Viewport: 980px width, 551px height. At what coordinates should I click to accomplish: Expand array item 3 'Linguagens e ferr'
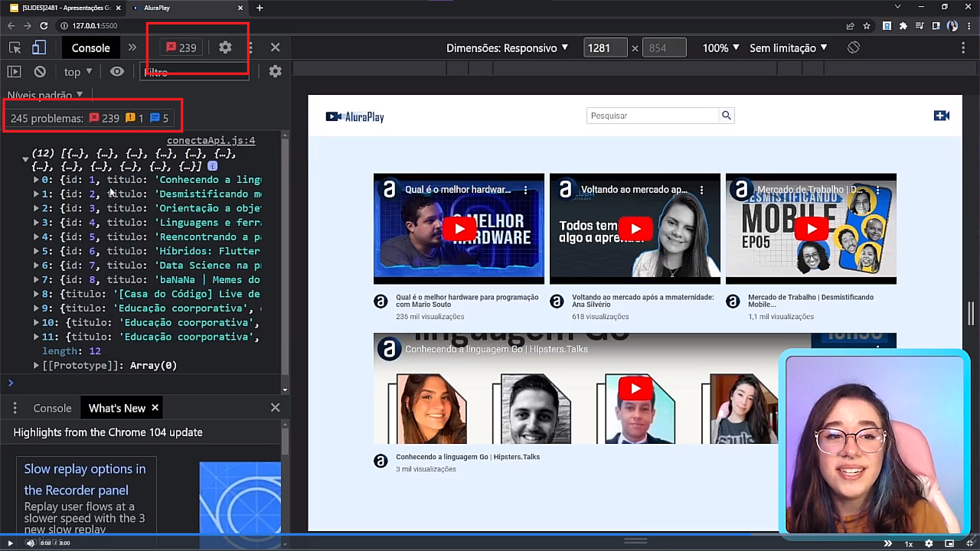36,222
